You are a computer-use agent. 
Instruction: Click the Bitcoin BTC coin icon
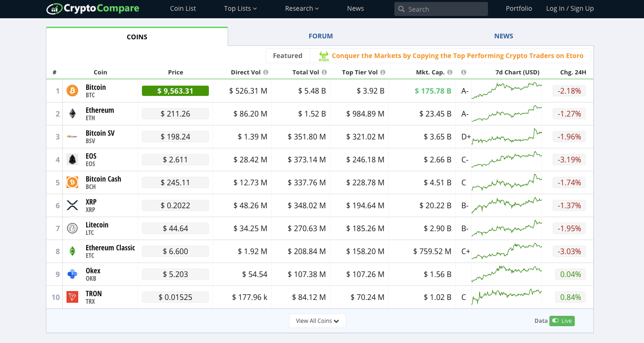pos(72,91)
